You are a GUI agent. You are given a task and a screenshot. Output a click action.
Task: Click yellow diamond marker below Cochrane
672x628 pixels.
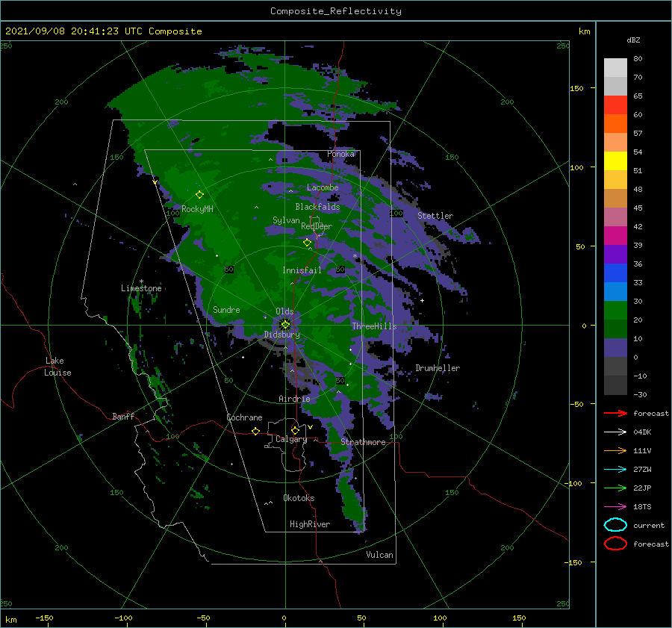pyautogui.click(x=255, y=431)
